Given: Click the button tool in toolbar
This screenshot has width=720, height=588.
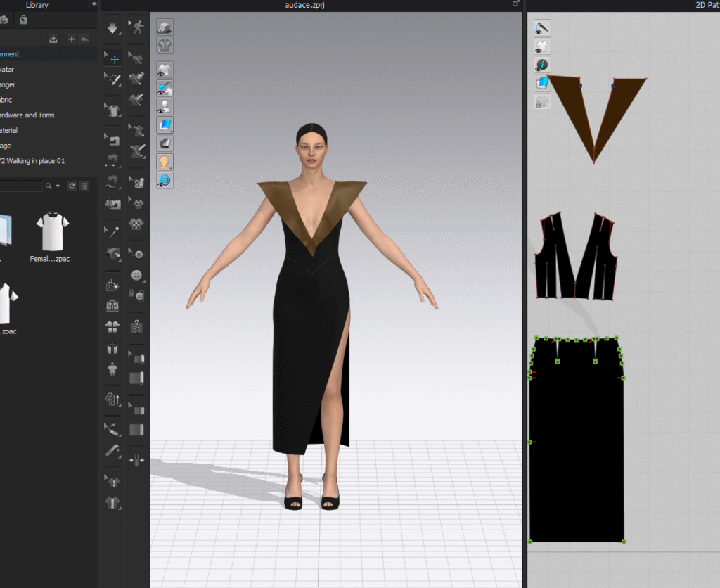Looking at the screenshot, I should [138, 275].
